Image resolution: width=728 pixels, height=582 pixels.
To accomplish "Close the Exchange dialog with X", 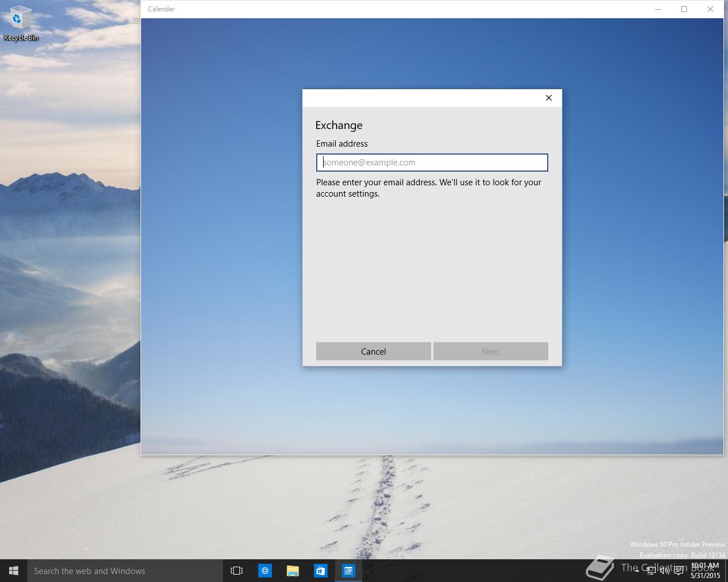I will click(549, 98).
